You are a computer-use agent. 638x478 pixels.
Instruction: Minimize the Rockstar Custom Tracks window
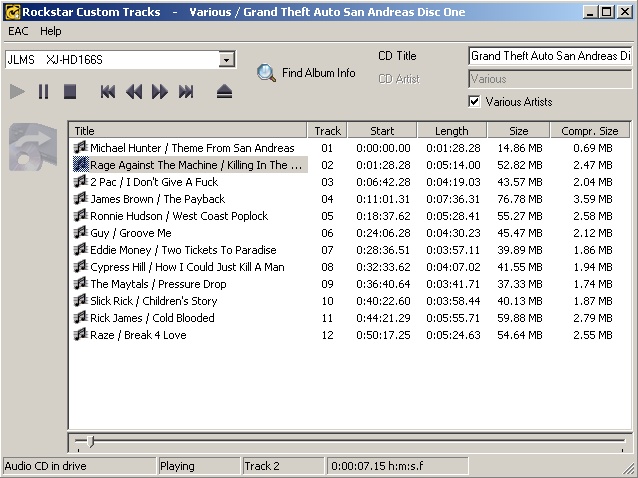[x=590, y=12]
